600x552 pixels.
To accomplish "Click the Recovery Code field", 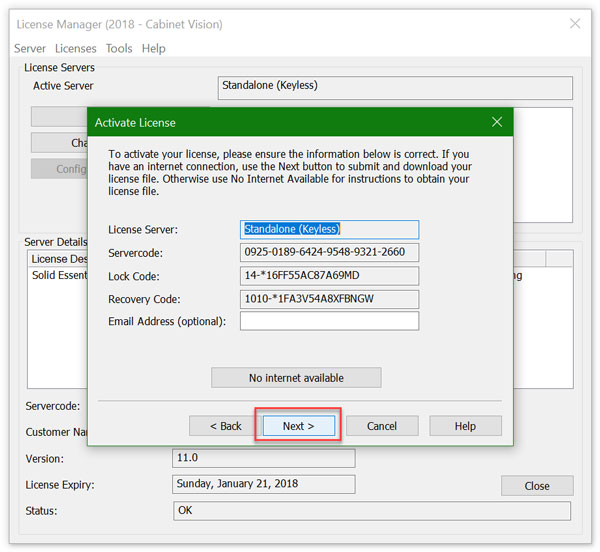I will tap(329, 299).
